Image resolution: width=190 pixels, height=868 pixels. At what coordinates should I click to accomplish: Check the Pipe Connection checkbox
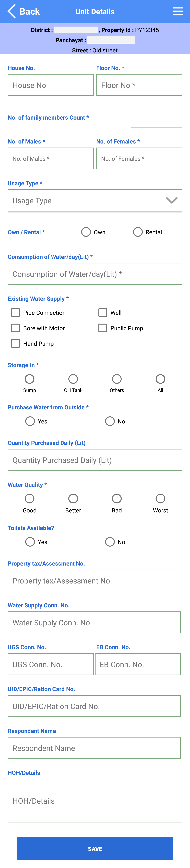[15, 313]
